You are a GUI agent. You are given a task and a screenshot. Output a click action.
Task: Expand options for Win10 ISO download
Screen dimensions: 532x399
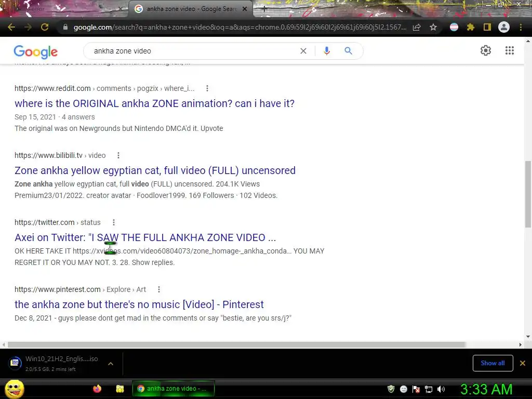coord(111,364)
